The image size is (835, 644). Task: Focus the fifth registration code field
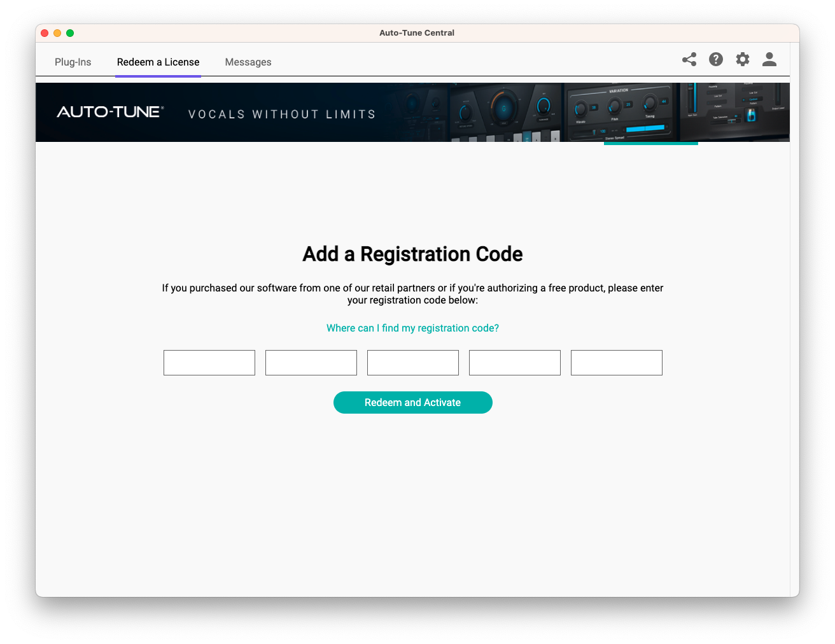click(617, 363)
